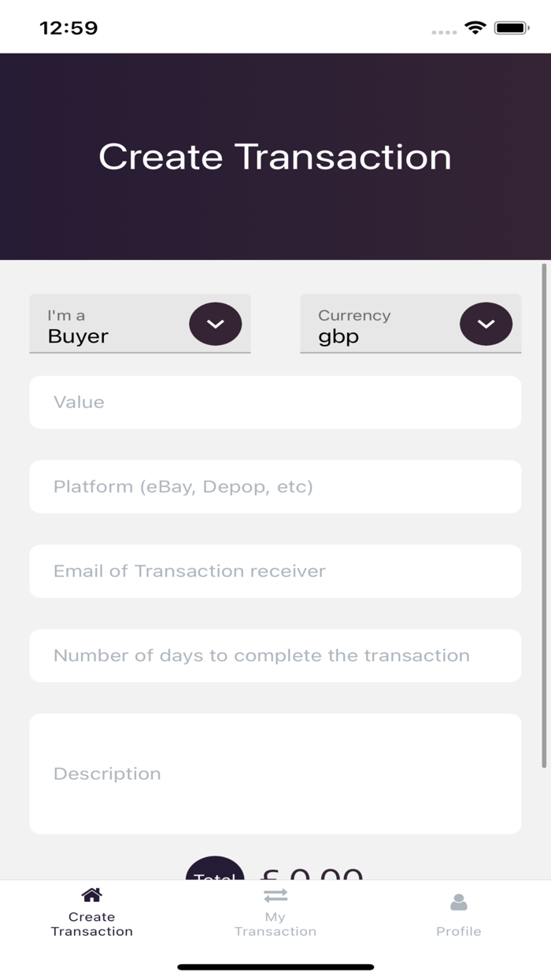The width and height of the screenshot is (551, 980).
Task: Tap the swap arrows icon above My Transaction
Action: click(275, 895)
